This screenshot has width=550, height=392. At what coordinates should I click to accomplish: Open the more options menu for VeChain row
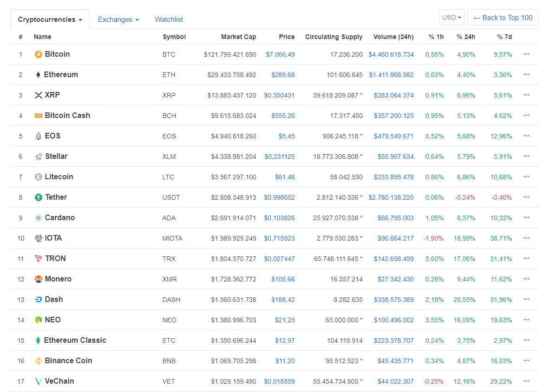coord(526,381)
